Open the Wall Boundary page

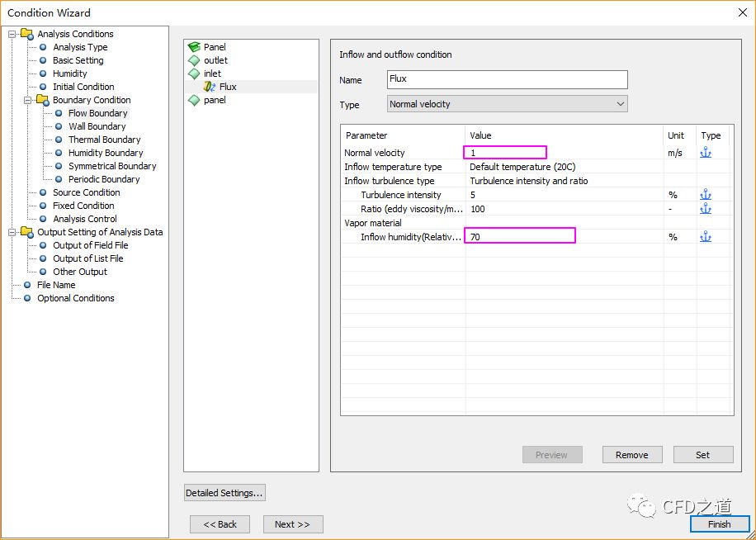97,126
